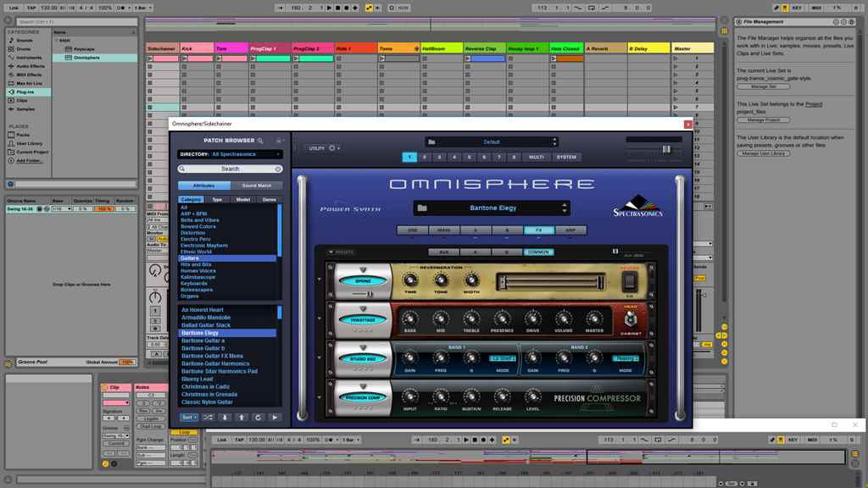Viewport: 868px width, 488px height.
Task: Click the Ratio knob on the Precision Compressor
Action: [x=441, y=396]
